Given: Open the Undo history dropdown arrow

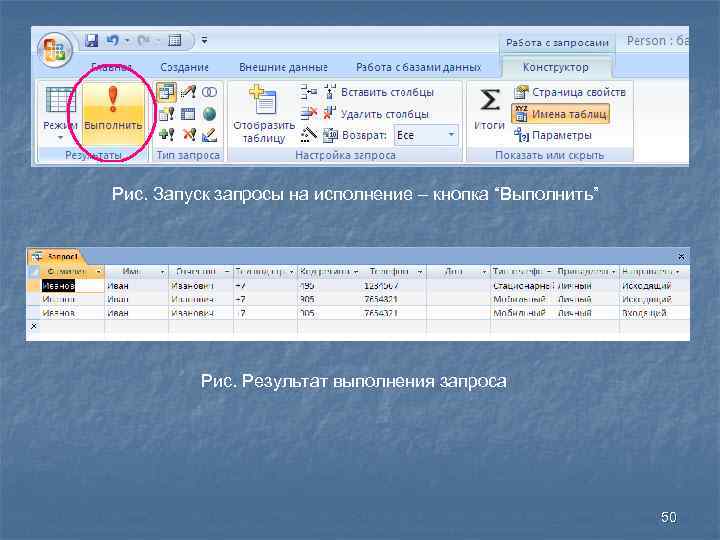Looking at the screenshot, I should (127, 41).
